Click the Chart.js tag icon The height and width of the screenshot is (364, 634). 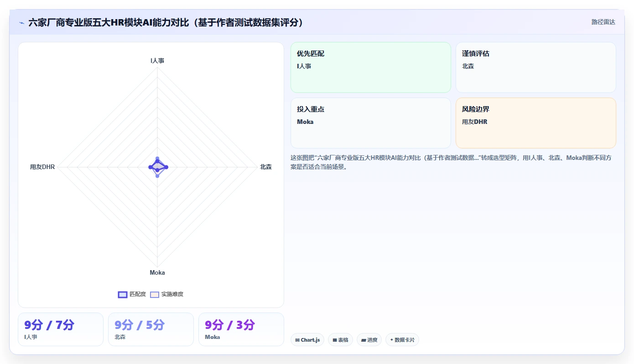pos(297,340)
